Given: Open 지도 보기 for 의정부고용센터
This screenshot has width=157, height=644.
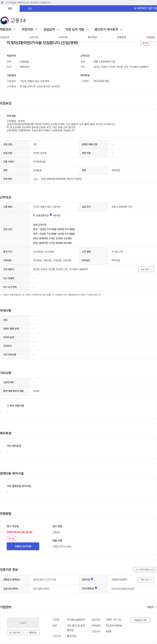Looking at the screenshot, I should 146,579.
